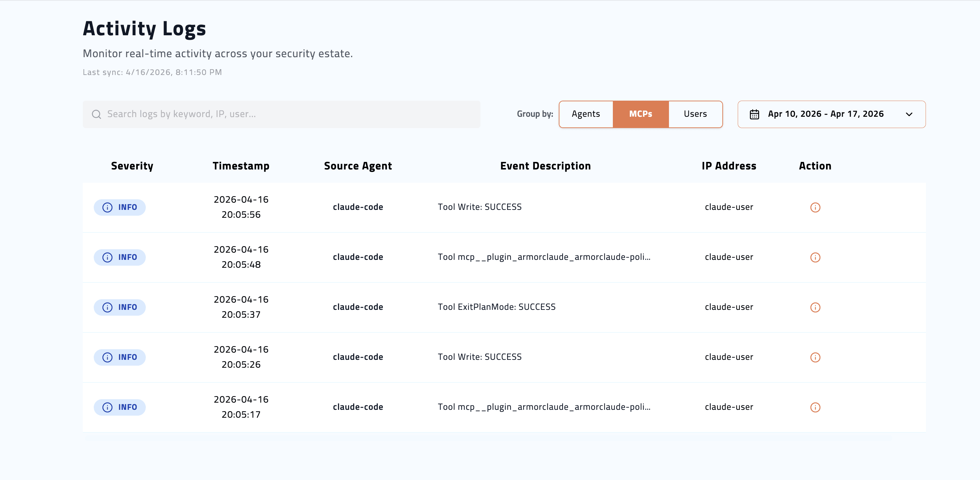This screenshot has width=980, height=480.
Task: Select the Users grouping option
Action: pyautogui.click(x=695, y=114)
